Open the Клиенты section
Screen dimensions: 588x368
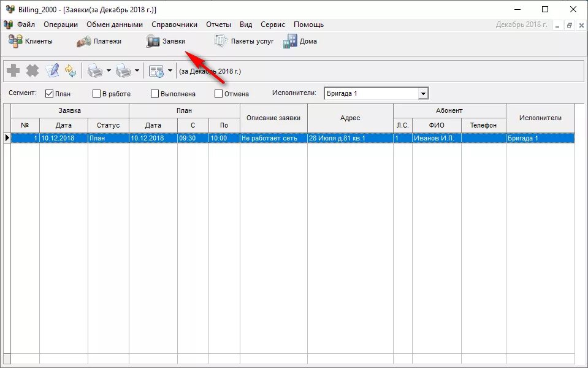(x=31, y=41)
